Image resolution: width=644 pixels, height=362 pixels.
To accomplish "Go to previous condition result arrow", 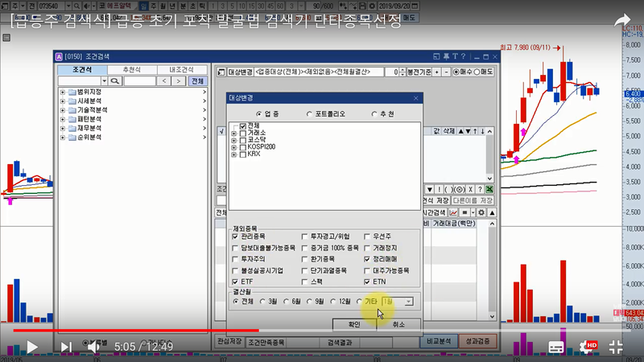I will [x=164, y=81].
